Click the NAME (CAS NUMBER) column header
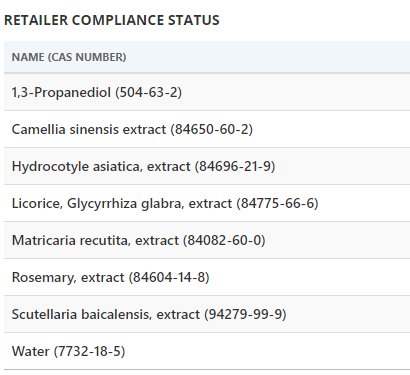 coord(69,57)
